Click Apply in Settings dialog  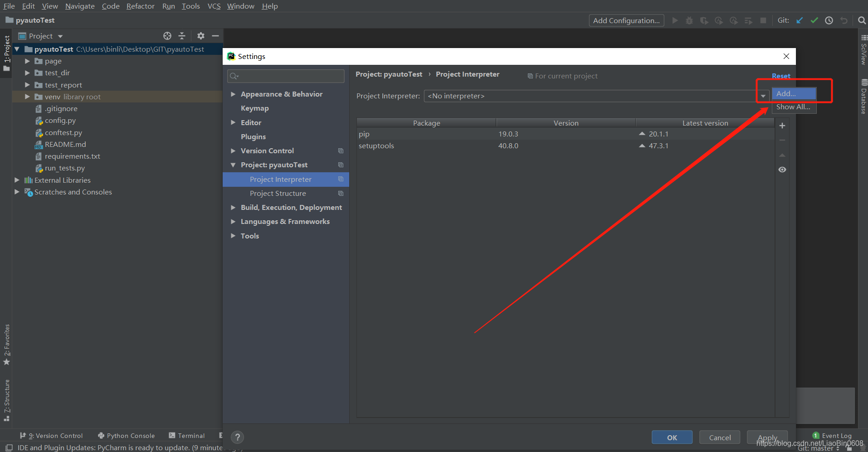tap(767, 437)
